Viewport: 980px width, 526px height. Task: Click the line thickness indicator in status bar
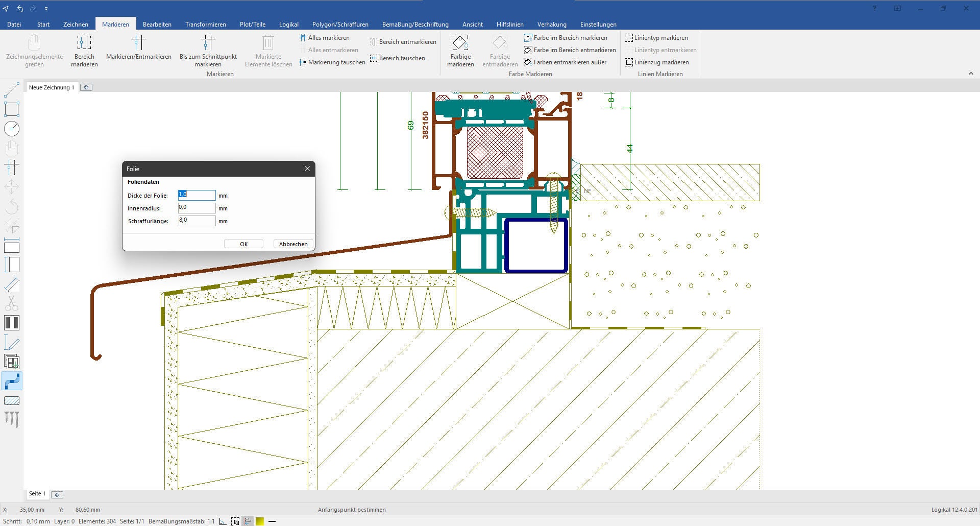pos(272,521)
